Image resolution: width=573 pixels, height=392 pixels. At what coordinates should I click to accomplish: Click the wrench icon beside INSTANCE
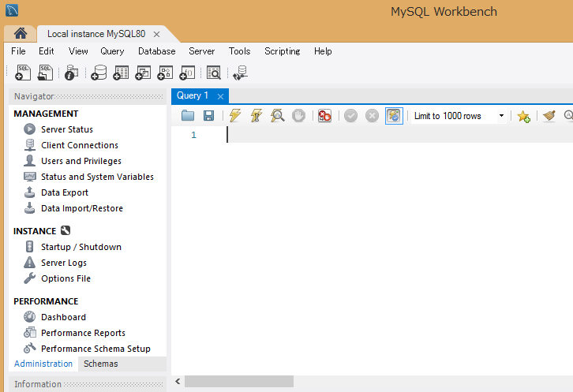(66, 230)
